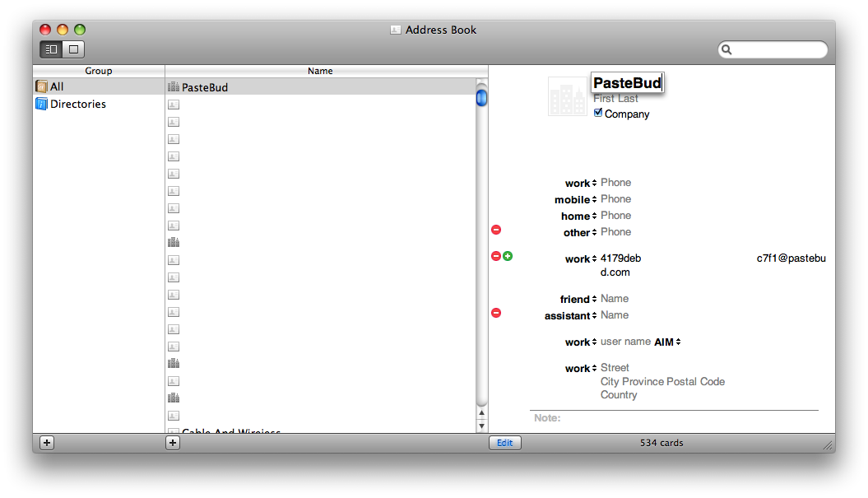The image size is (868, 498).
Task: Click add contact plus button
Action: (173, 443)
